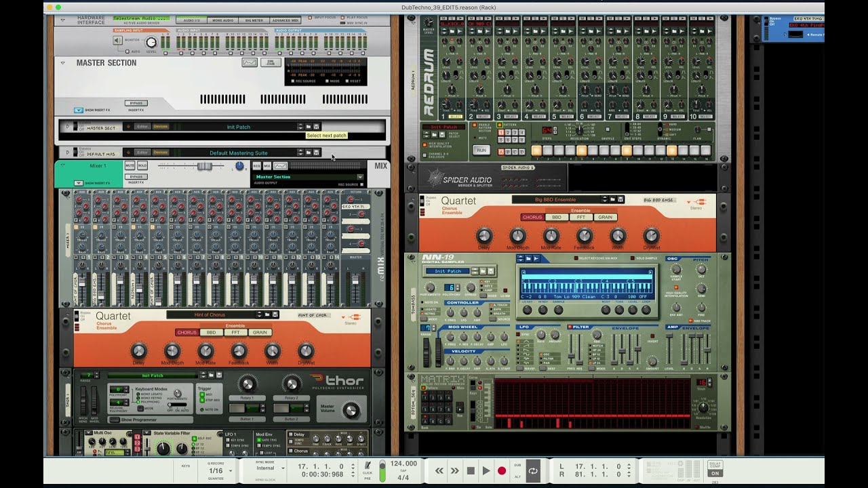Save patch on the Big BBD Ensemble Quartet
The image size is (868, 488).
(620, 199)
